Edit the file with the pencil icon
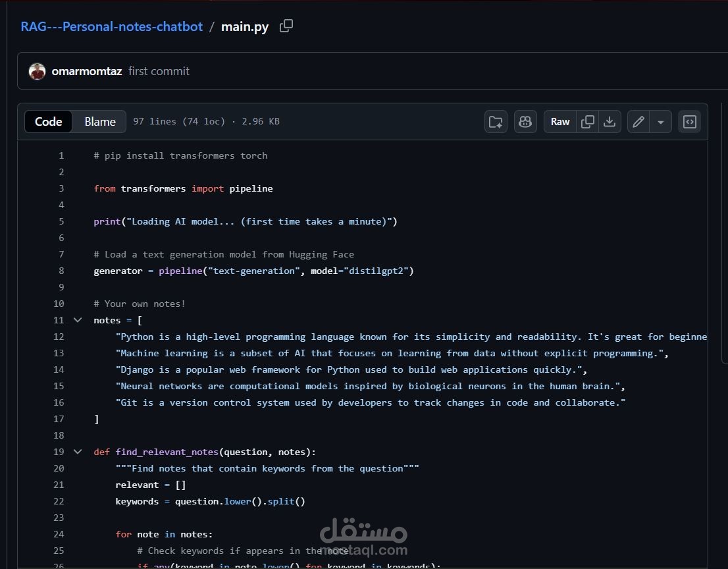This screenshot has height=569, width=728. click(x=637, y=121)
